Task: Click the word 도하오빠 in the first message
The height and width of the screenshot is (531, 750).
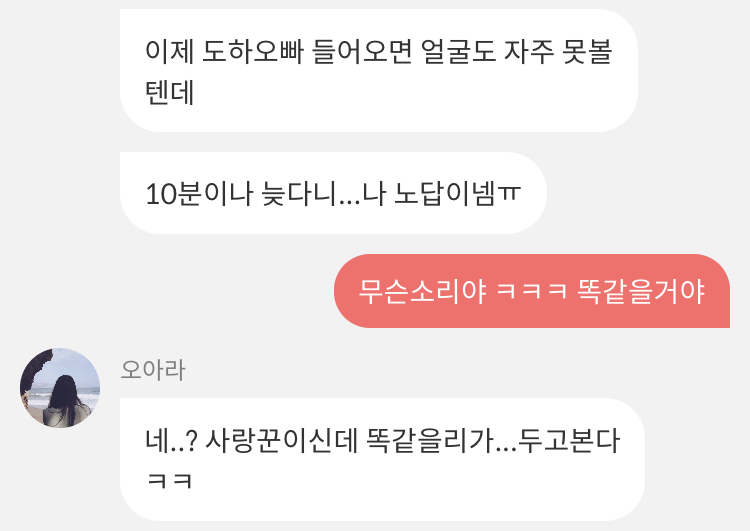Action: [x=253, y=52]
